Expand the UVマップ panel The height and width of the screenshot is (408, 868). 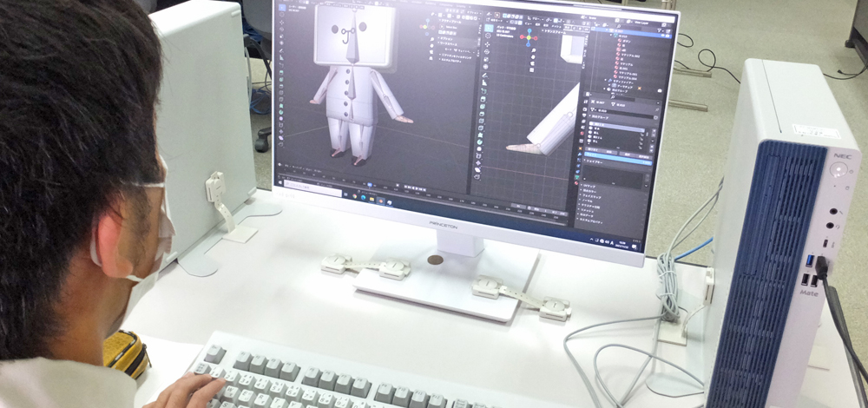click(589, 186)
